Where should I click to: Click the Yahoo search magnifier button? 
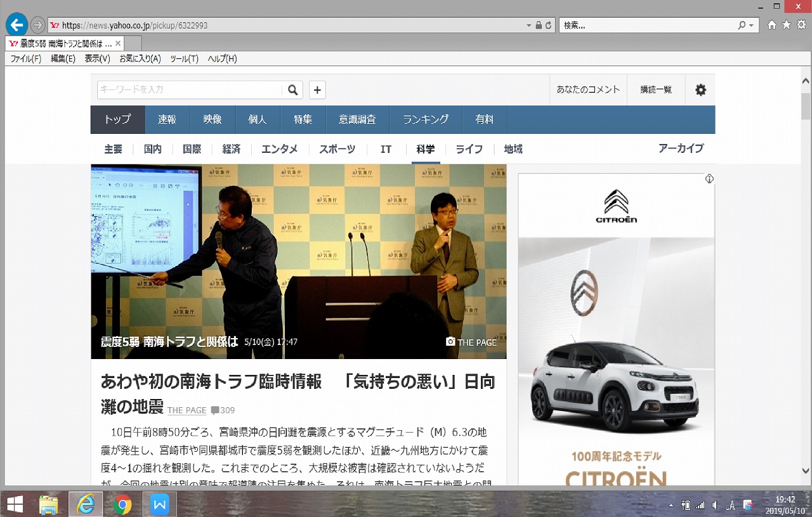click(x=292, y=90)
